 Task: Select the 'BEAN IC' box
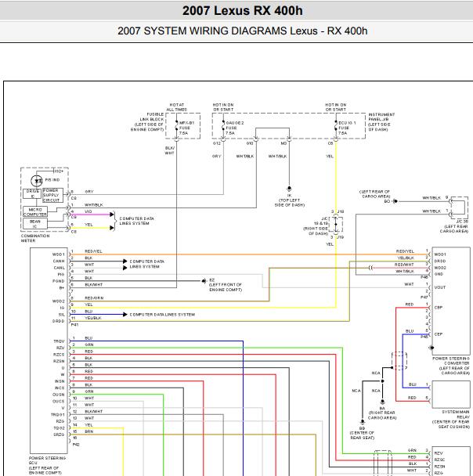coord(35,224)
